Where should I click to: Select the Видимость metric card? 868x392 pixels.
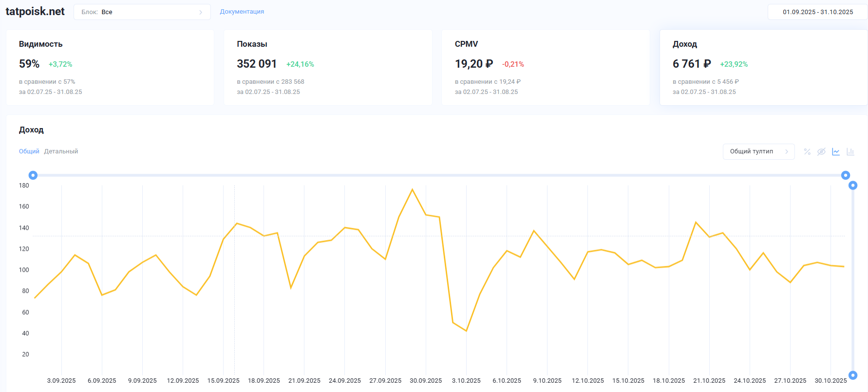110,68
